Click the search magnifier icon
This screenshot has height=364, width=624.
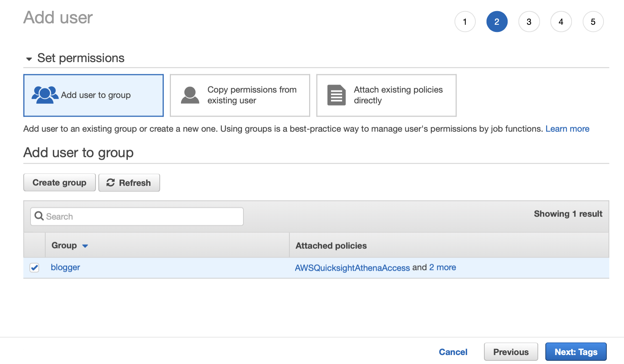pyautogui.click(x=39, y=216)
